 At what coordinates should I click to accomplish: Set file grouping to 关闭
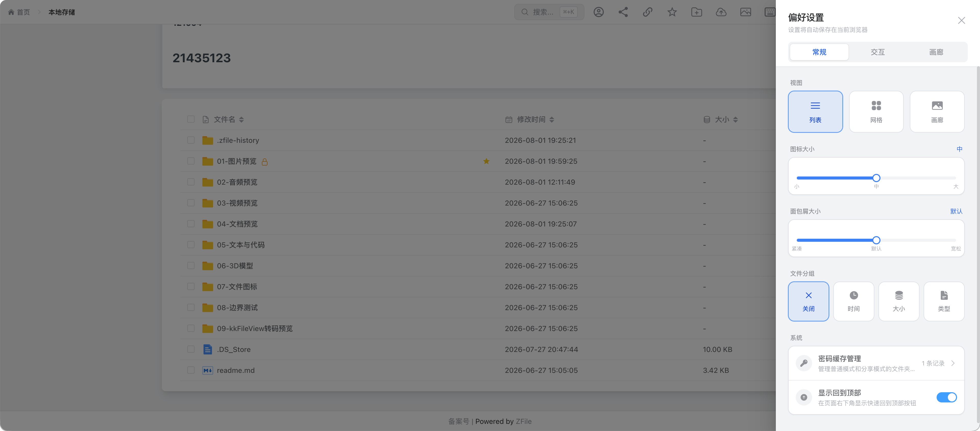coord(808,301)
